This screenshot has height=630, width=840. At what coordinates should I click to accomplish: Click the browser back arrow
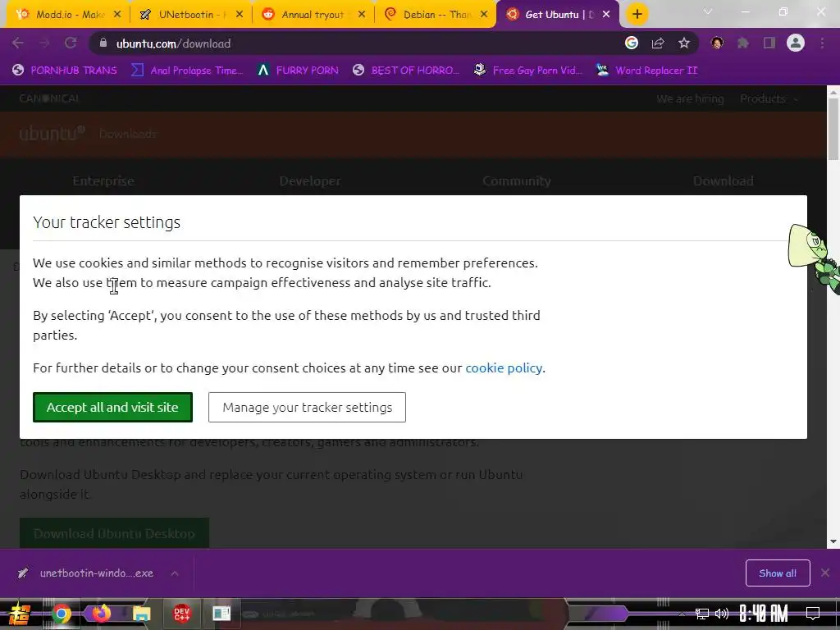pos(18,43)
